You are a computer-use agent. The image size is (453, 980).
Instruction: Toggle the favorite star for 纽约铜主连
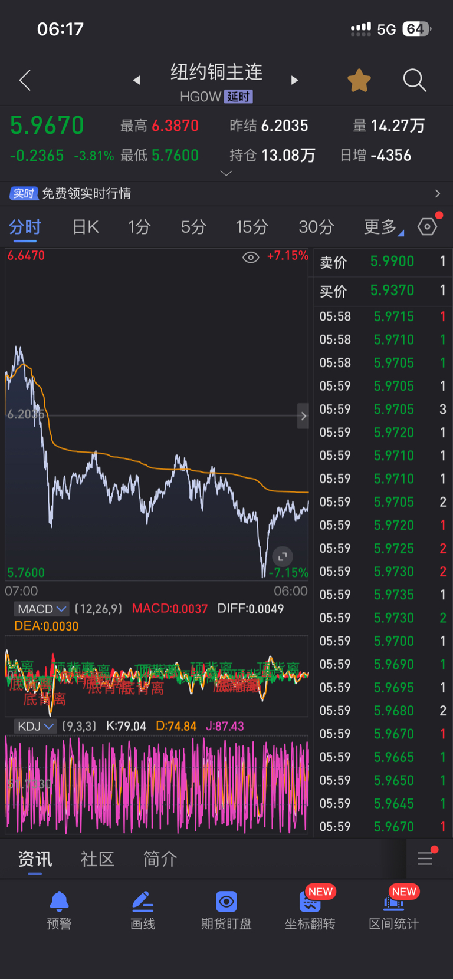(x=359, y=80)
